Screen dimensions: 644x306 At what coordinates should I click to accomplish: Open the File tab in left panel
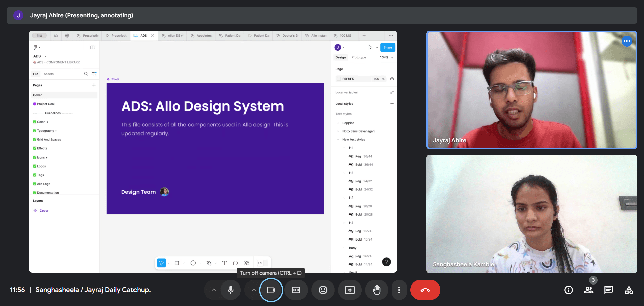(x=36, y=74)
